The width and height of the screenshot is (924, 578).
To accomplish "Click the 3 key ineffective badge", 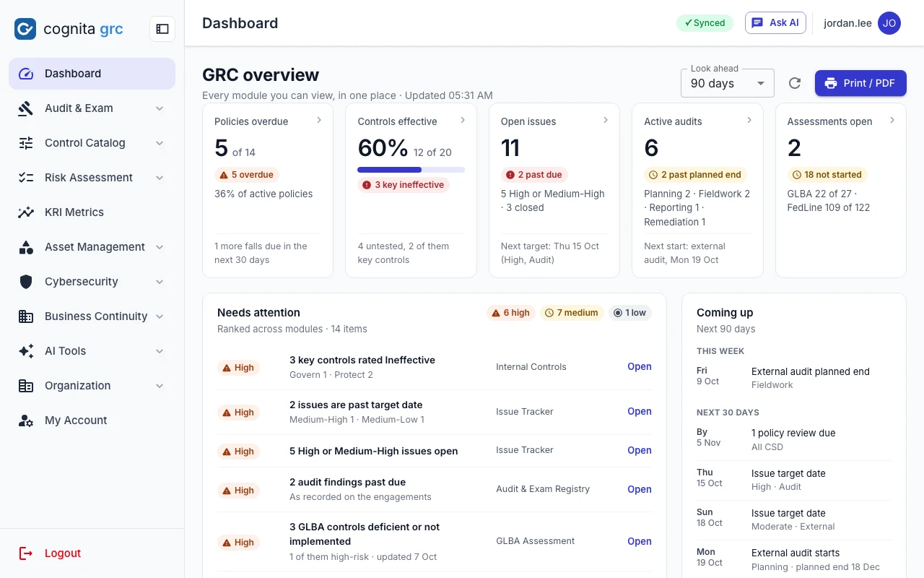I will [x=404, y=185].
